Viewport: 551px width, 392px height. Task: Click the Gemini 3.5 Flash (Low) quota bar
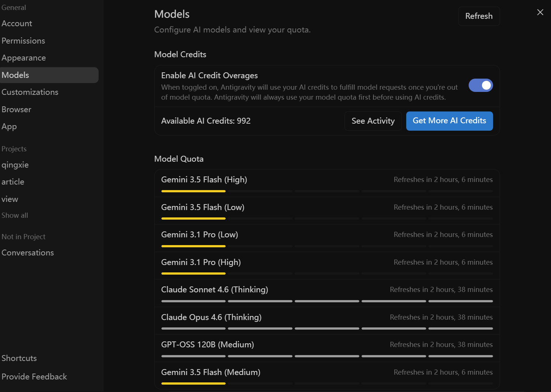coord(327,219)
